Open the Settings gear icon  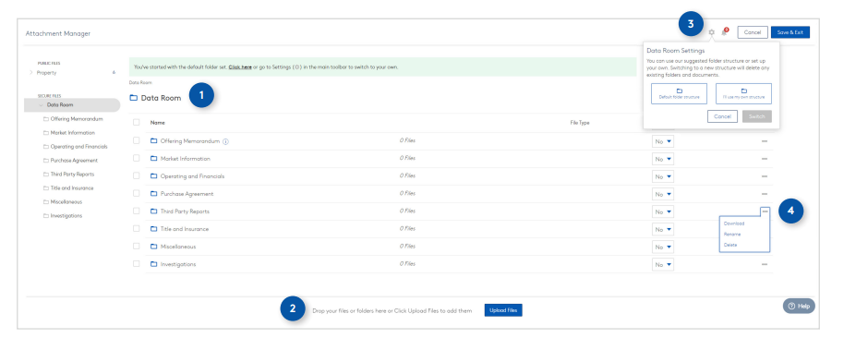(711, 32)
